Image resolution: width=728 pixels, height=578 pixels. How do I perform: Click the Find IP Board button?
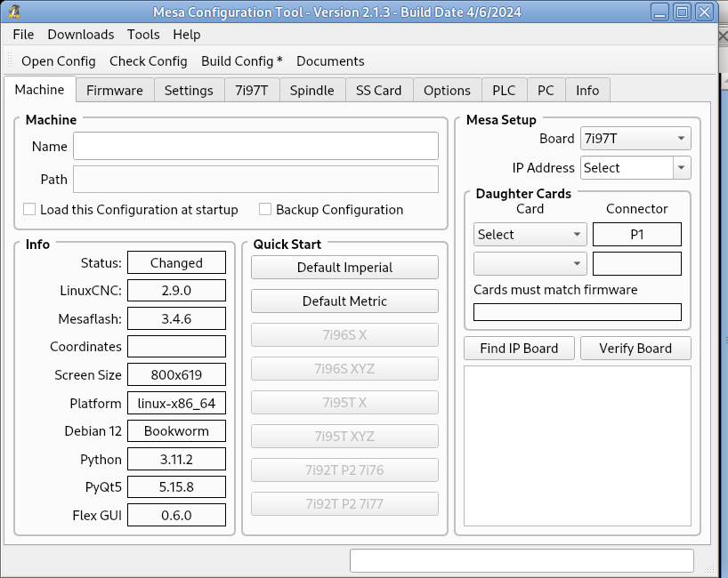pyautogui.click(x=519, y=349)
